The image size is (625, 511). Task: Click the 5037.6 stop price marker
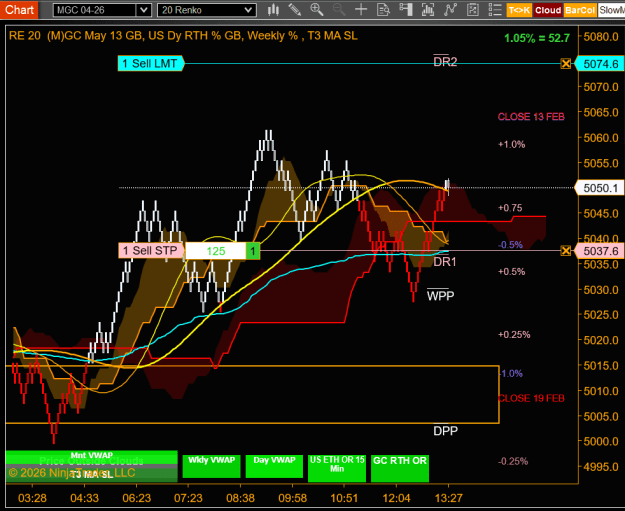tap(600, 251)
